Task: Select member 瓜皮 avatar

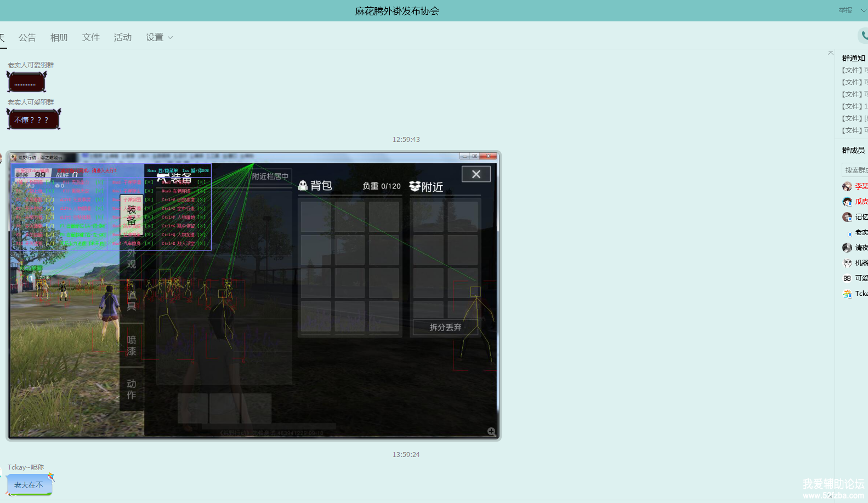Action: [847, 202]
